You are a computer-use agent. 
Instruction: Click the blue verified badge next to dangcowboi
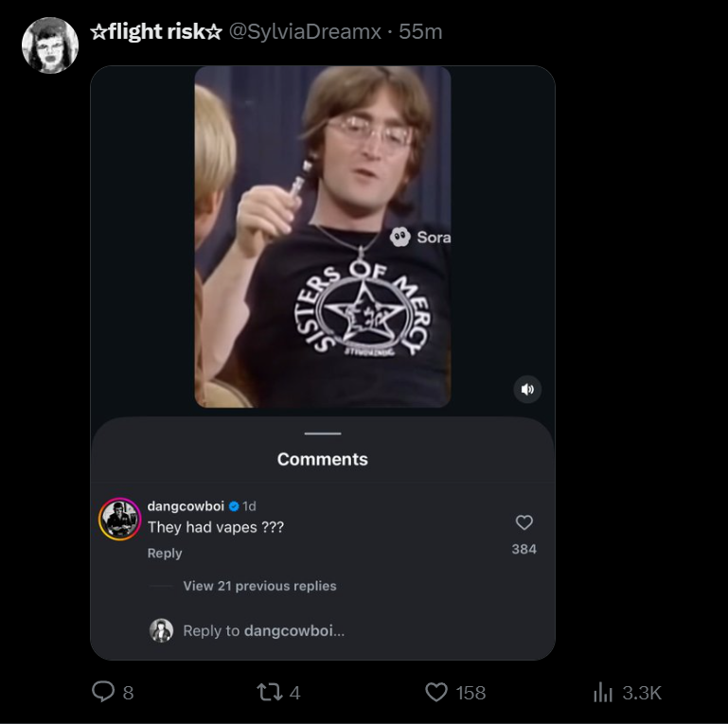(x=234, y=506)
